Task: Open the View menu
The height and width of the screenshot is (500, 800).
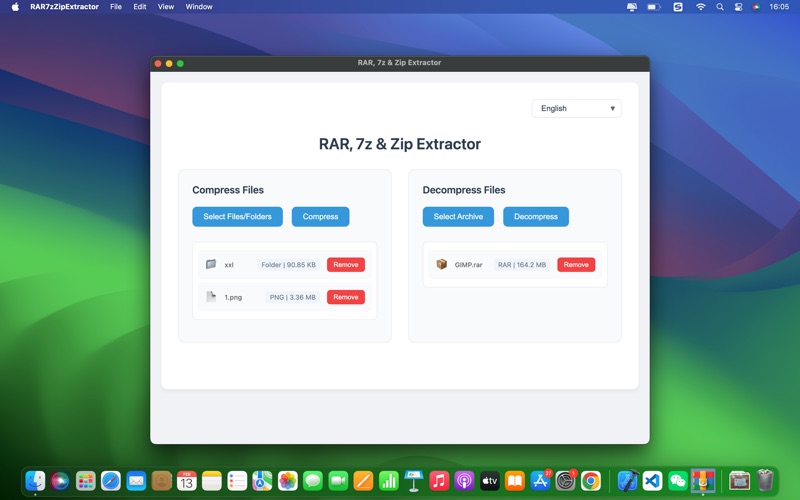Action: [166, 7]
